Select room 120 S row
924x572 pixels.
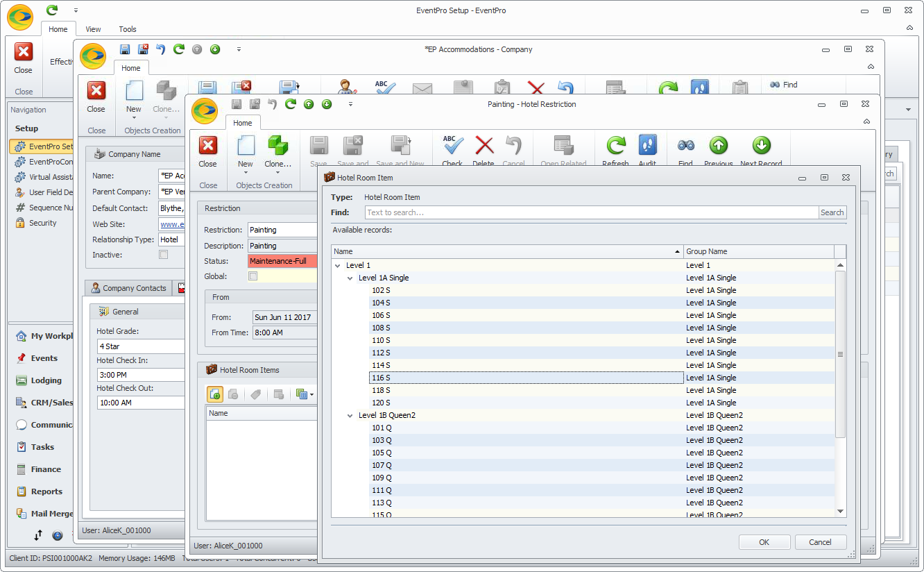pos(583,403)
